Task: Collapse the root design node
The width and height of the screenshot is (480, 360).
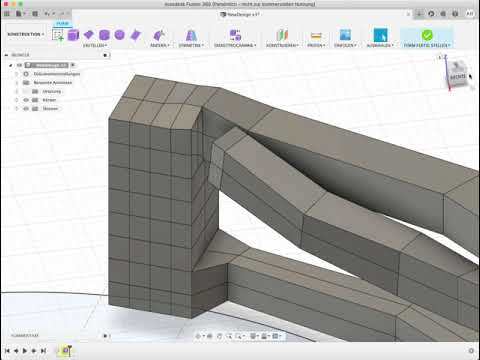Action: coord(11,65)
